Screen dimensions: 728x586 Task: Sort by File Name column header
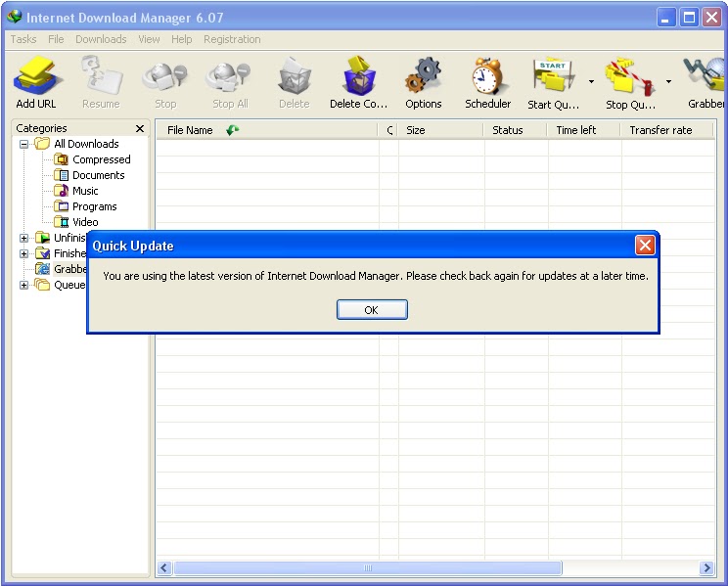coord(266,130)
